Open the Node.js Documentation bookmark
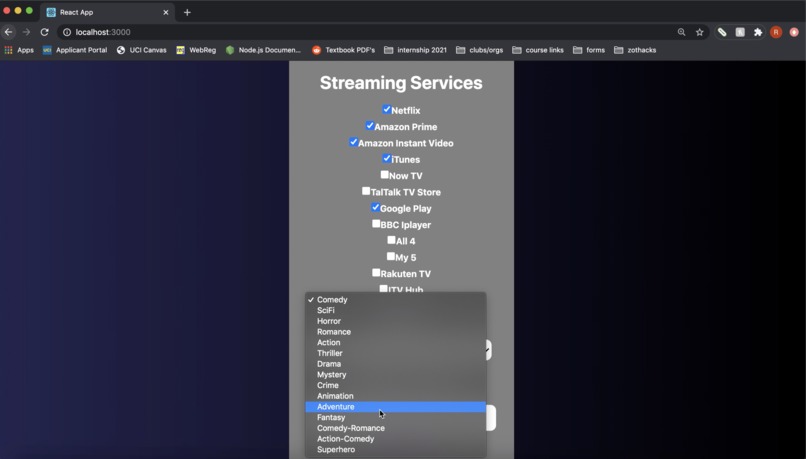 (x=264, y=50)
